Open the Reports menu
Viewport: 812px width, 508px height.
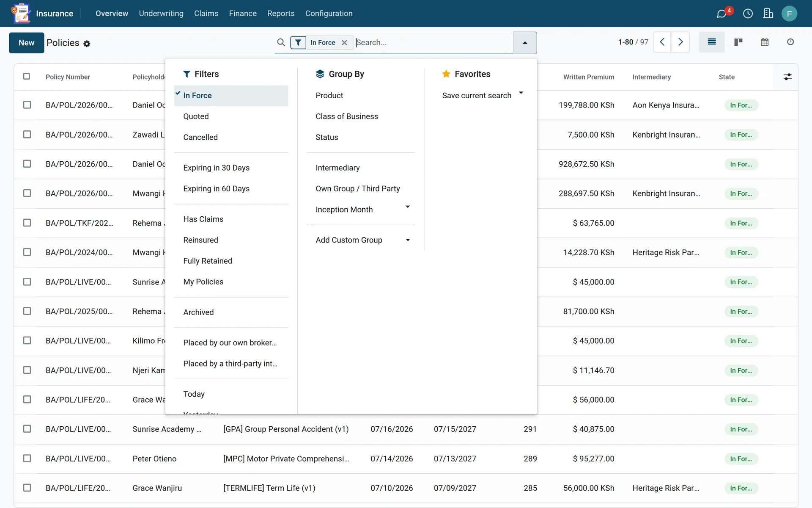coord(281,14)
